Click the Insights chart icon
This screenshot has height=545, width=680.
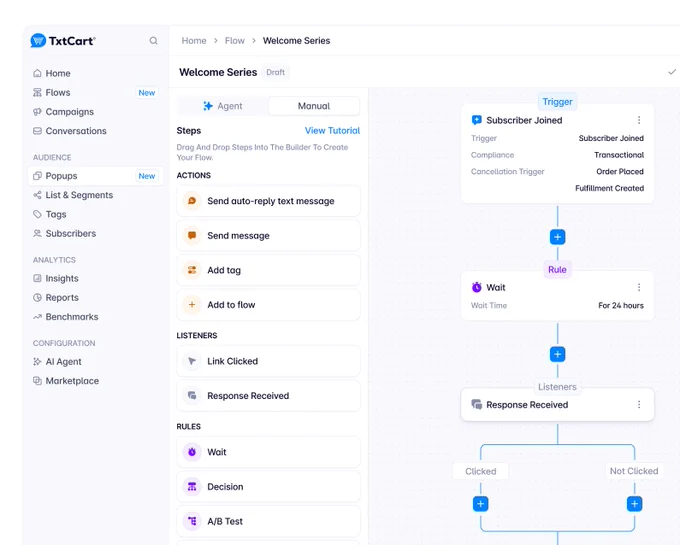point(37,278)
